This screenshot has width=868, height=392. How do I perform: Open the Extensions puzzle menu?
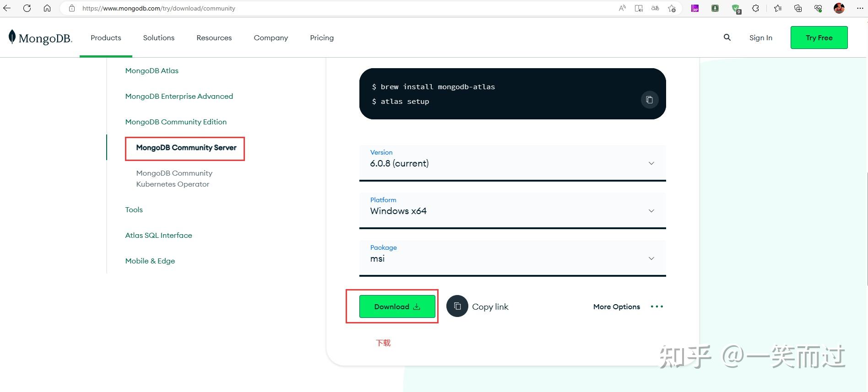point(756,8)
